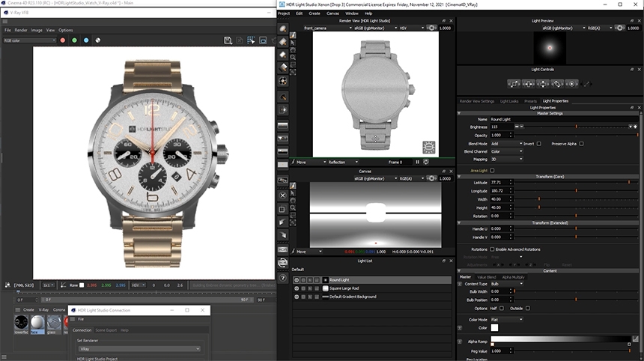Switch to the Value Blend tab

[486, 277]
